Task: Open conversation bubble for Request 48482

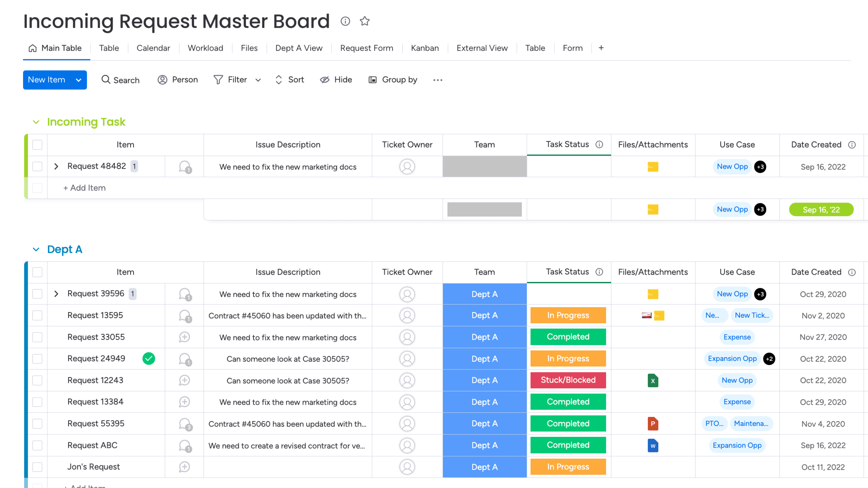Action: pos(185,167)
